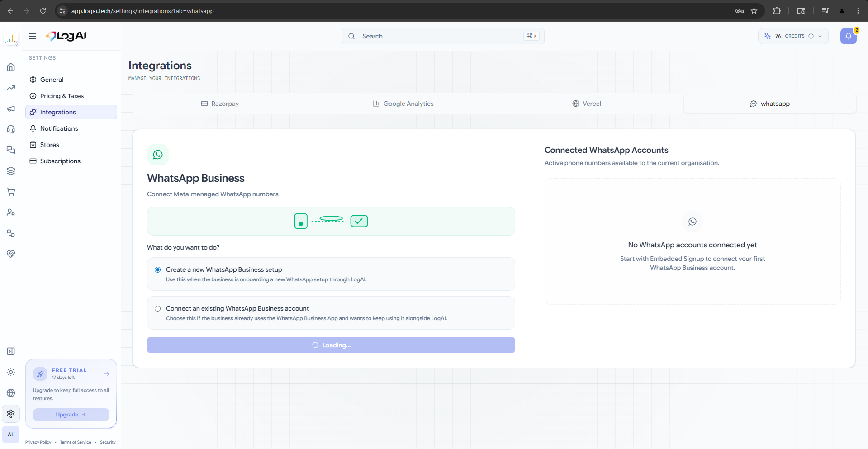Open the stacked layers icon

(11, 171)
